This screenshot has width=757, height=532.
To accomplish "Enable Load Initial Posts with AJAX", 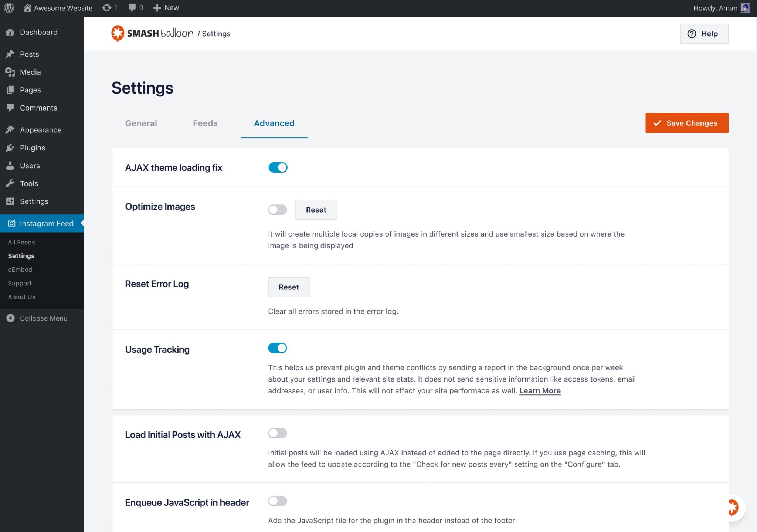I will point(278,433).
